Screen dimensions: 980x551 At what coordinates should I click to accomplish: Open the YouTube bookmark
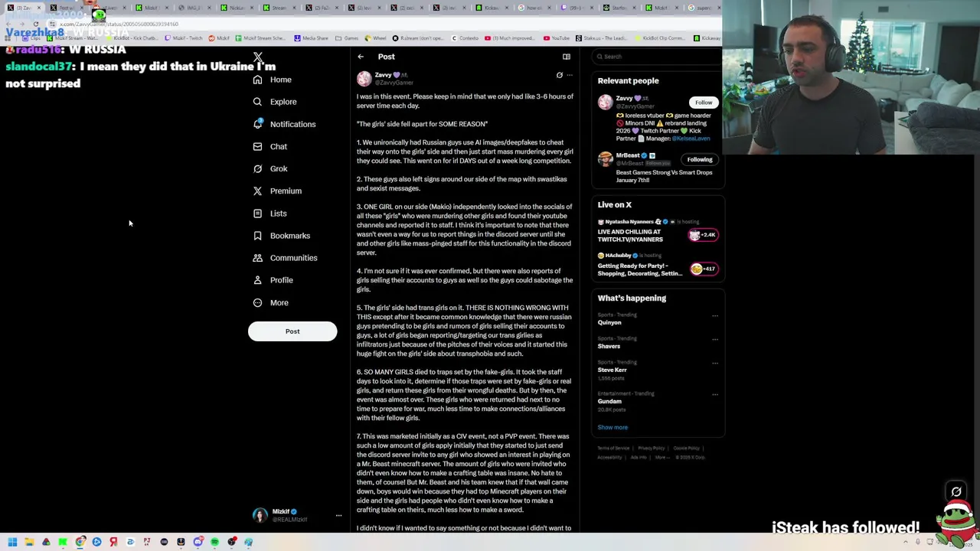click(557, 38)
